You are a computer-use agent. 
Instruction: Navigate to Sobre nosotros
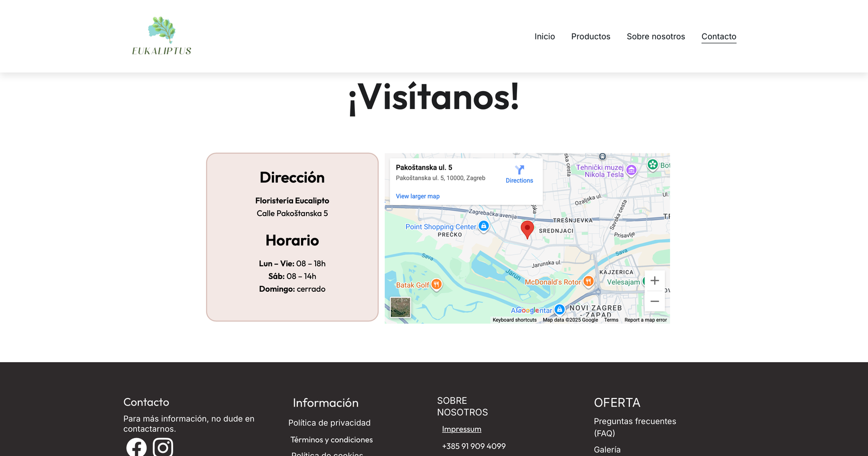pyautogui.click(x=655, y=36)
